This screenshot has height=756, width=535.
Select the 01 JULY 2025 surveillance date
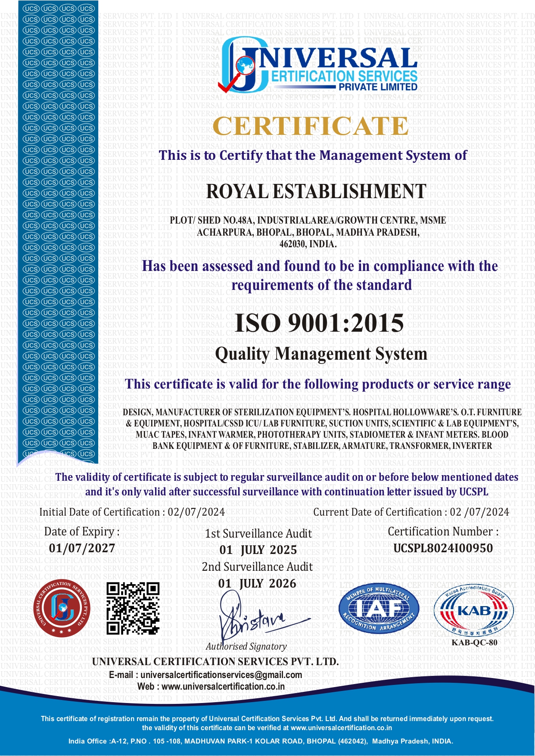[258, 550]
